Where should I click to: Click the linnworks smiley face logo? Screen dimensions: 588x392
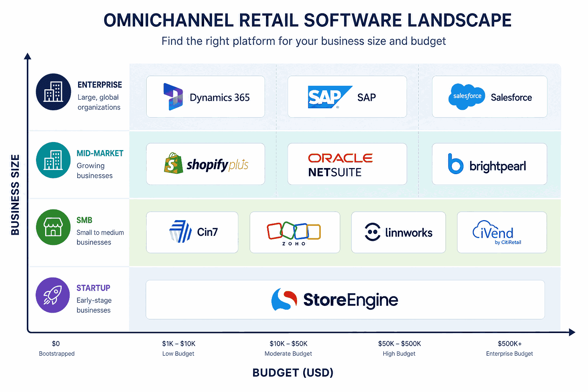[x=372, y=232]
